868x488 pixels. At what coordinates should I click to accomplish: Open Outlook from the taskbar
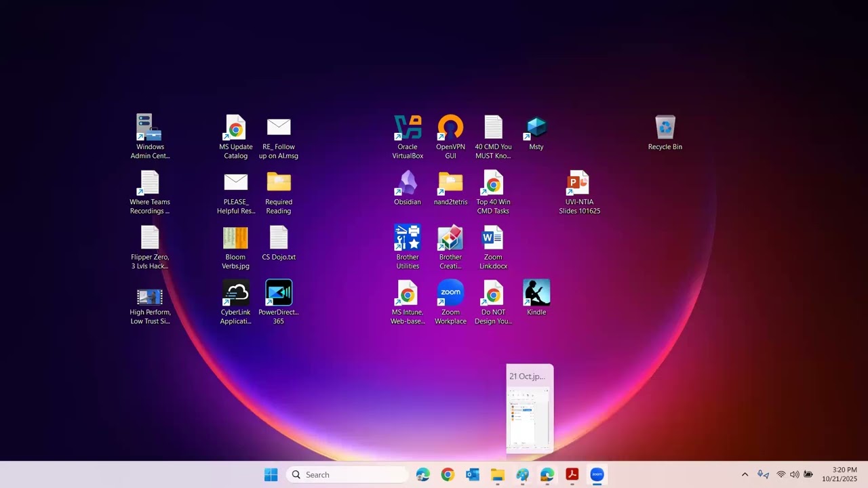(x=473, y=474)
